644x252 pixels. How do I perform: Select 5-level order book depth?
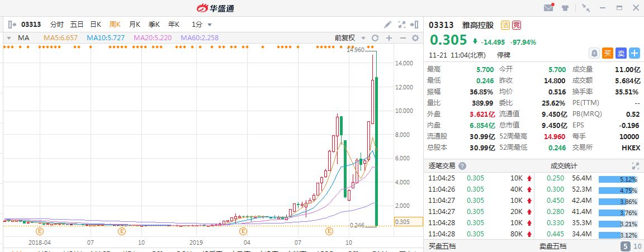click(x=625, y=246)
